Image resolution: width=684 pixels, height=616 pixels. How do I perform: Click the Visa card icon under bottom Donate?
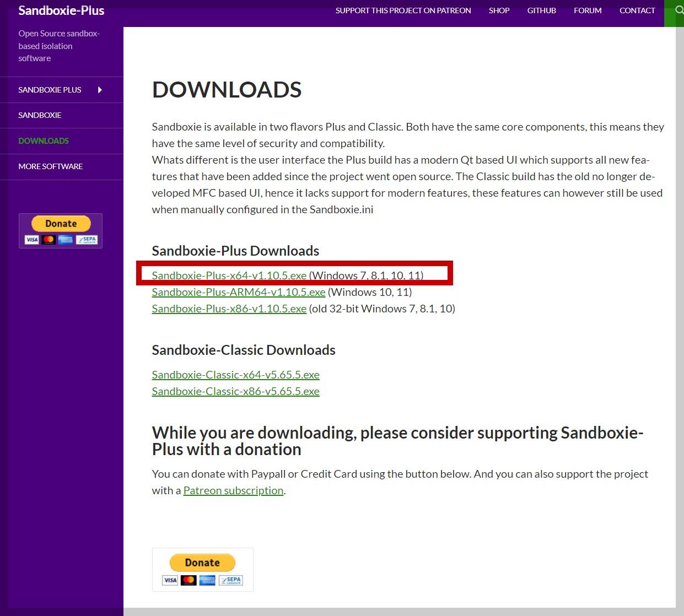pos(170,580)
